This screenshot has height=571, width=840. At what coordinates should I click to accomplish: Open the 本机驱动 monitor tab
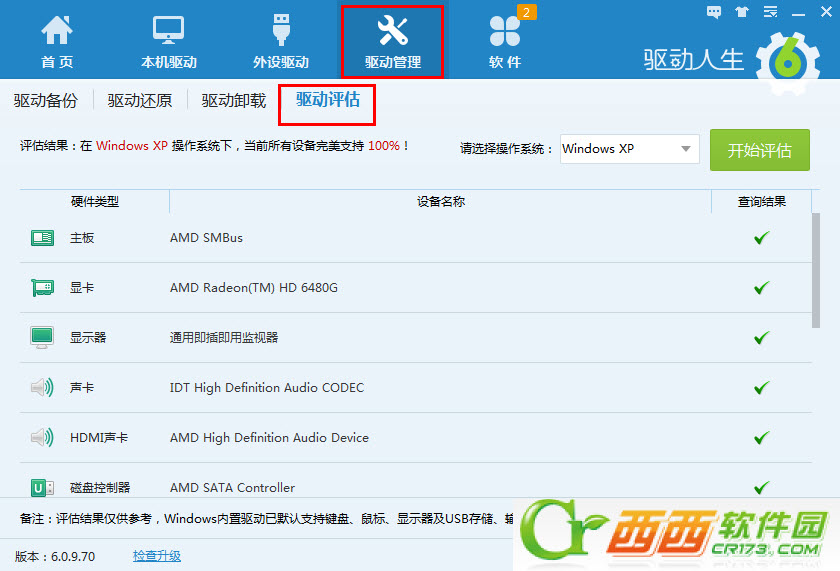click(169, 42)
